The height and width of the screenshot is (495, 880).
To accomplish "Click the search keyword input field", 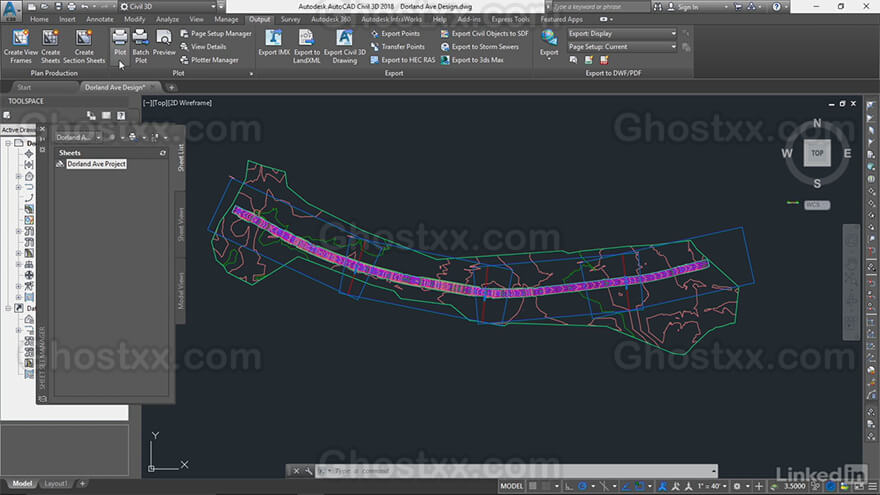I will (x=601, y=7).
